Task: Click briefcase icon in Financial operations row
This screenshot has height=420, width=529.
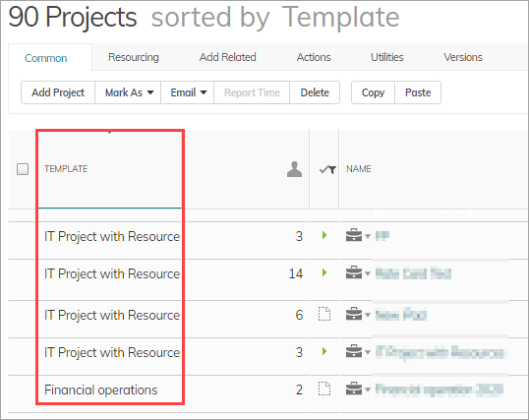Action: (354, 389)
